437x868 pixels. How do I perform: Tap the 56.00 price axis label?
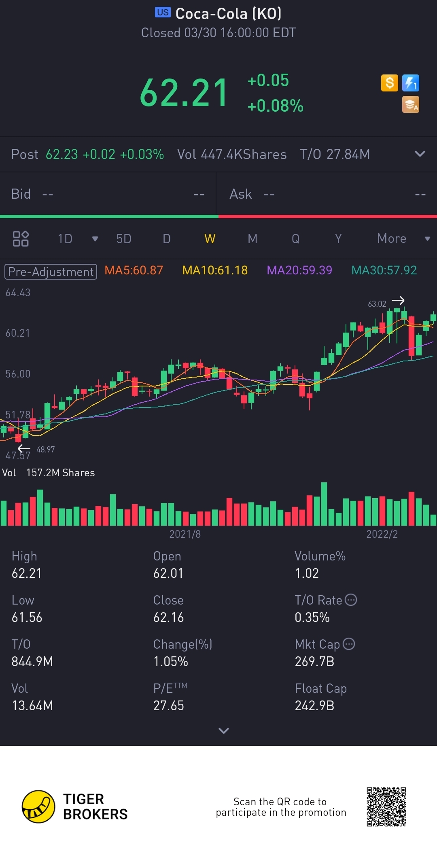pyautogui.click(x=18, y=374)
